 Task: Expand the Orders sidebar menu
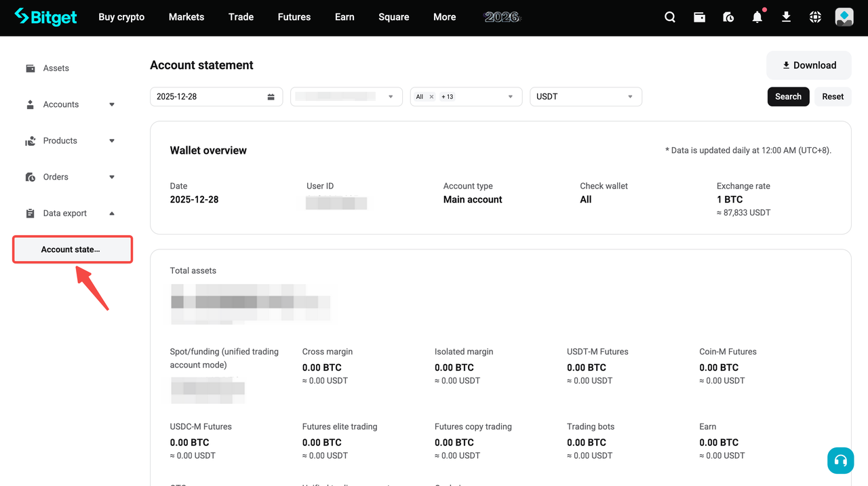(55, 177)
